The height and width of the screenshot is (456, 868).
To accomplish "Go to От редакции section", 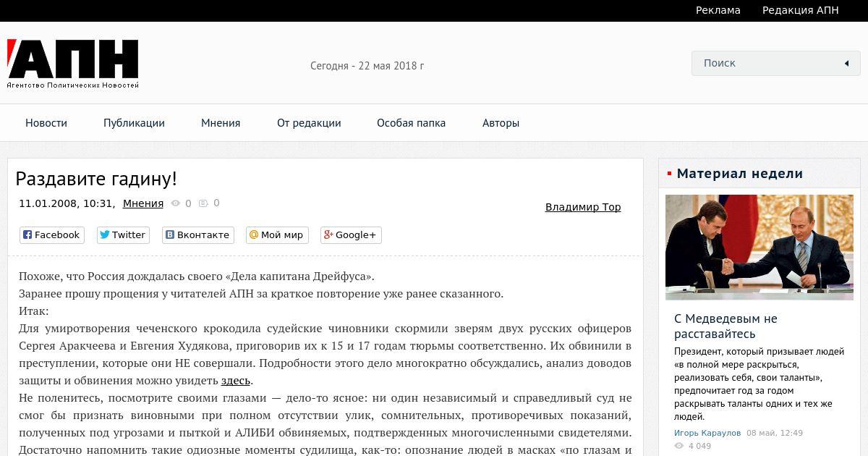I will tap(309, 123).
